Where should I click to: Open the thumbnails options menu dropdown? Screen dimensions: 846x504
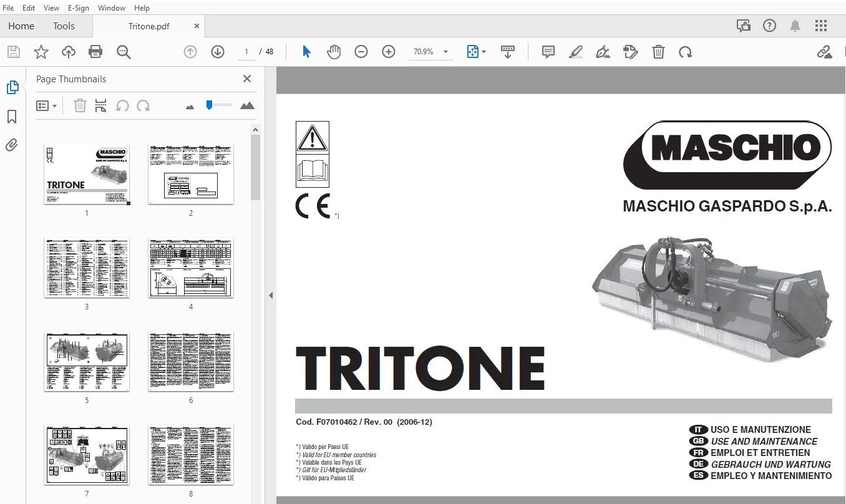(47, 106)
